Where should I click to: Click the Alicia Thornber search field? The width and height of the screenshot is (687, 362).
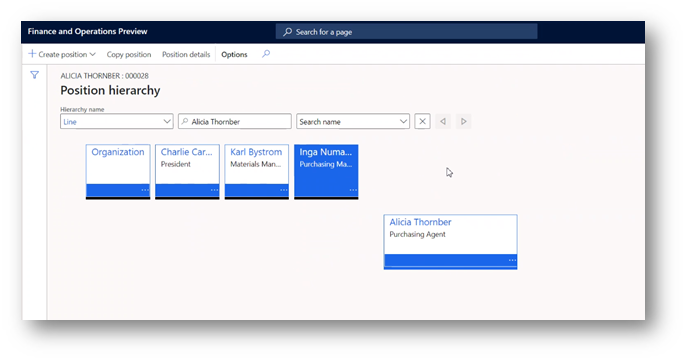click(235, 121)
